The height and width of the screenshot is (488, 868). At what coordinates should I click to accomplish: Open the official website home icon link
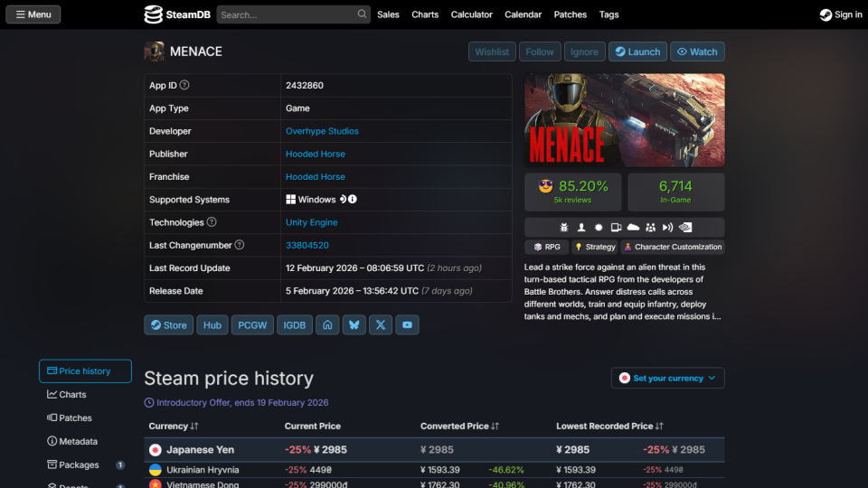(327, 325)
